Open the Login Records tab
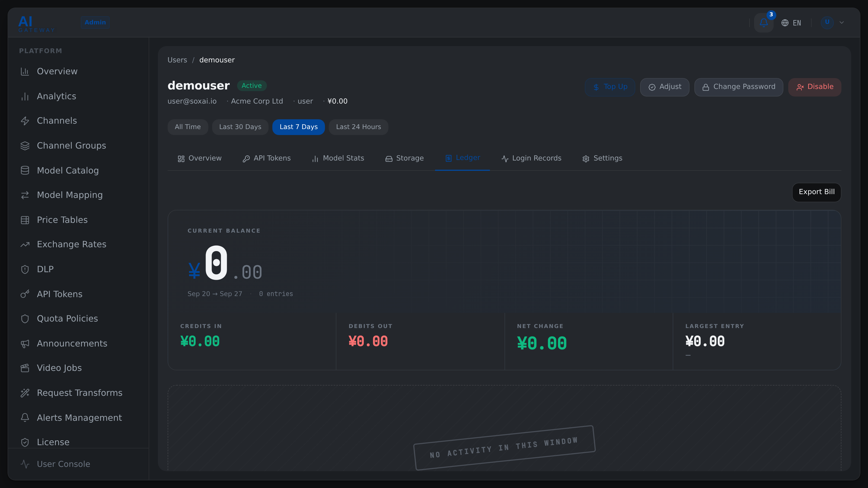The image size is (868, 488). [531, 158]
